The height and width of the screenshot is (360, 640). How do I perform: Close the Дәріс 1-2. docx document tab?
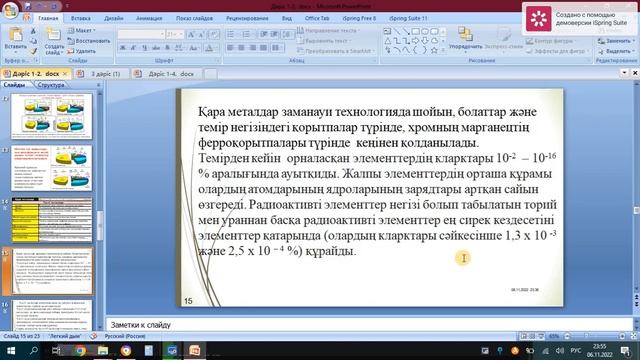pos(64,74)
